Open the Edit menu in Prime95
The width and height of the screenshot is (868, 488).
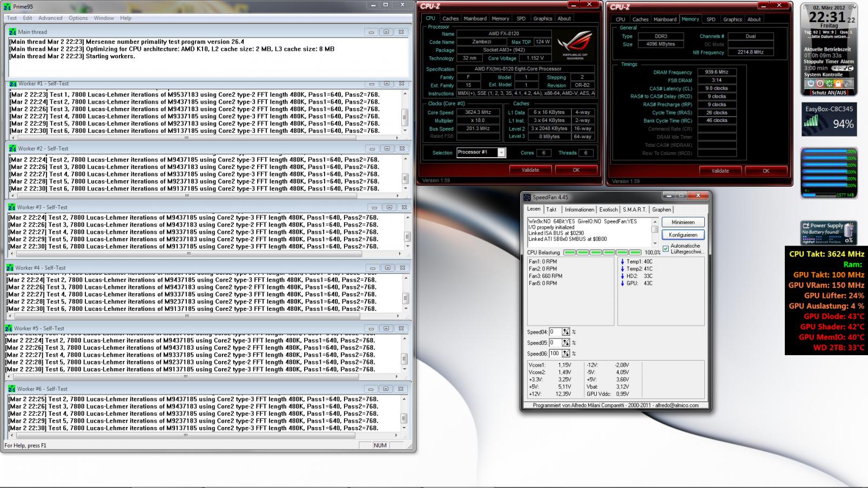(x=28, y=18)
